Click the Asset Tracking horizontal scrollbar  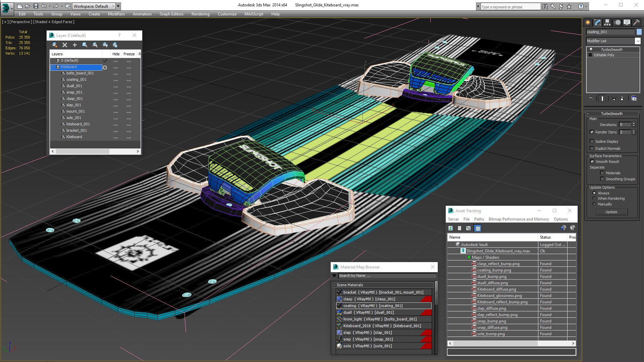512,344
